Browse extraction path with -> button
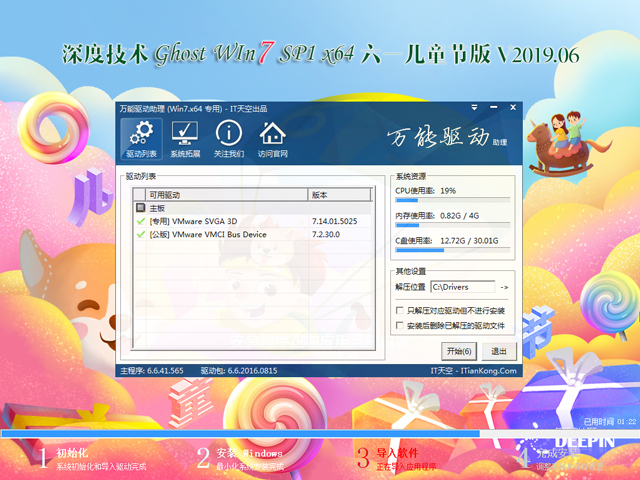Screen dimensions: 640x480 (504, 287)
